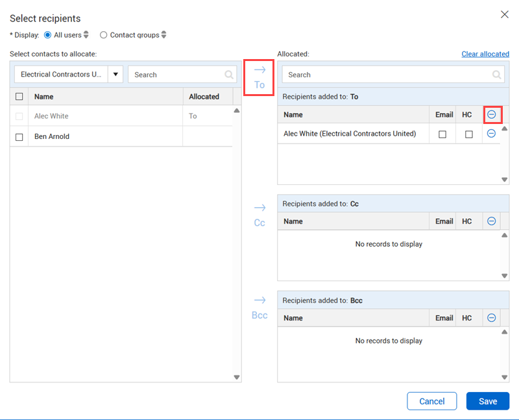Image resolution: width=519 pixels, height=420 pixels.
Task: Check the Ben Arnold checkbox
Action: (19, 137)
